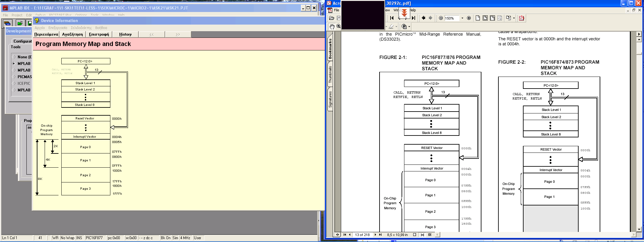Select Fit Width page view icon

click(492, 18)
